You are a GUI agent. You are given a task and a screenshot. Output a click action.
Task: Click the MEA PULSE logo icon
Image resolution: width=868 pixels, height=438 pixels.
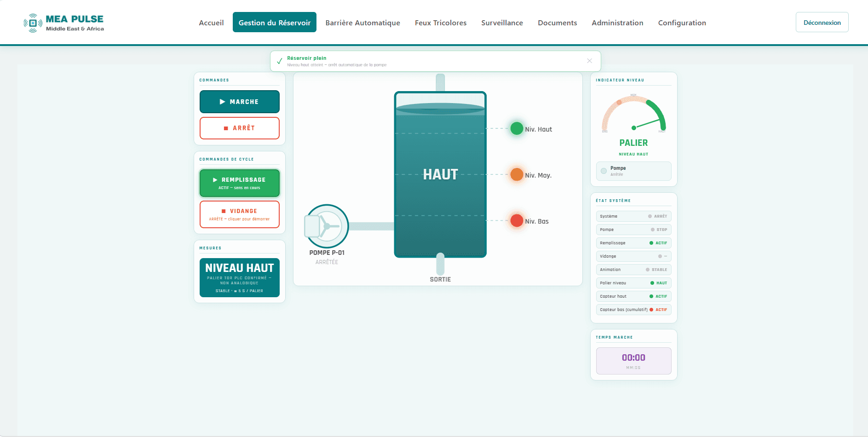pos(33,23)
